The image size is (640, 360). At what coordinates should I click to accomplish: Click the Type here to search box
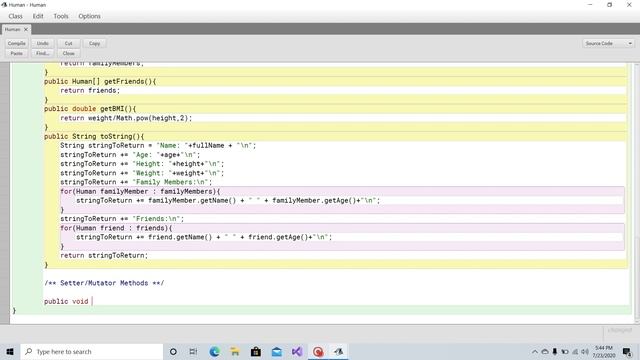pyautogui.click(x=92, y=351)
